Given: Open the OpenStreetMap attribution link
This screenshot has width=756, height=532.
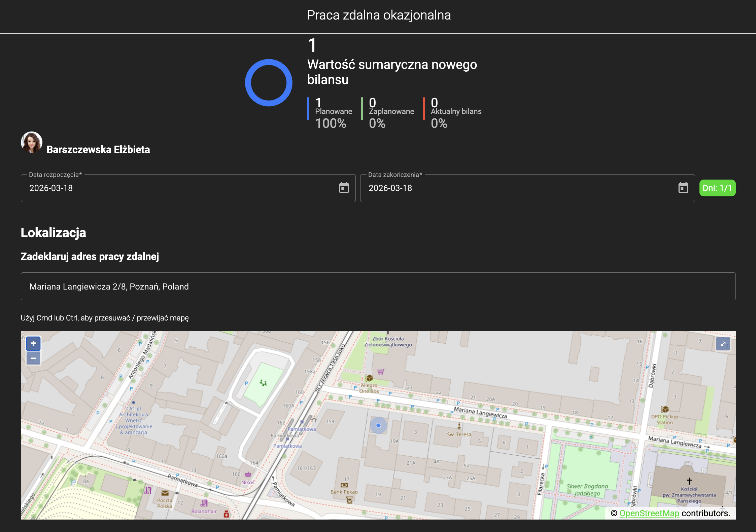Looking at the screenshot, I should (x=649, y=513).
